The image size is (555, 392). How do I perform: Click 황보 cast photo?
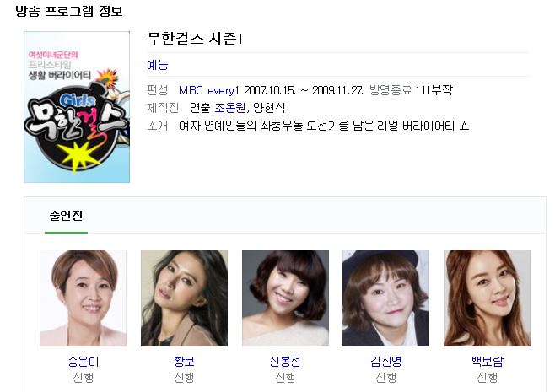[x=184, y=298]
